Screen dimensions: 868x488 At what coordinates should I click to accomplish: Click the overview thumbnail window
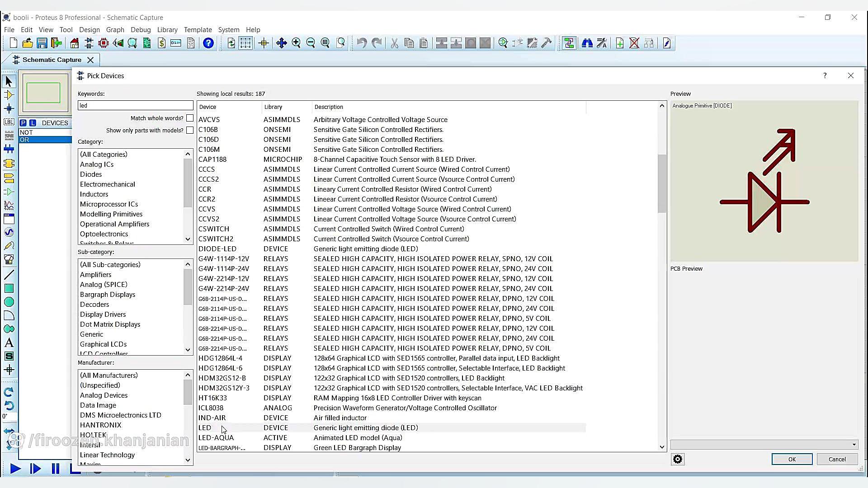(x=45, y=93)
